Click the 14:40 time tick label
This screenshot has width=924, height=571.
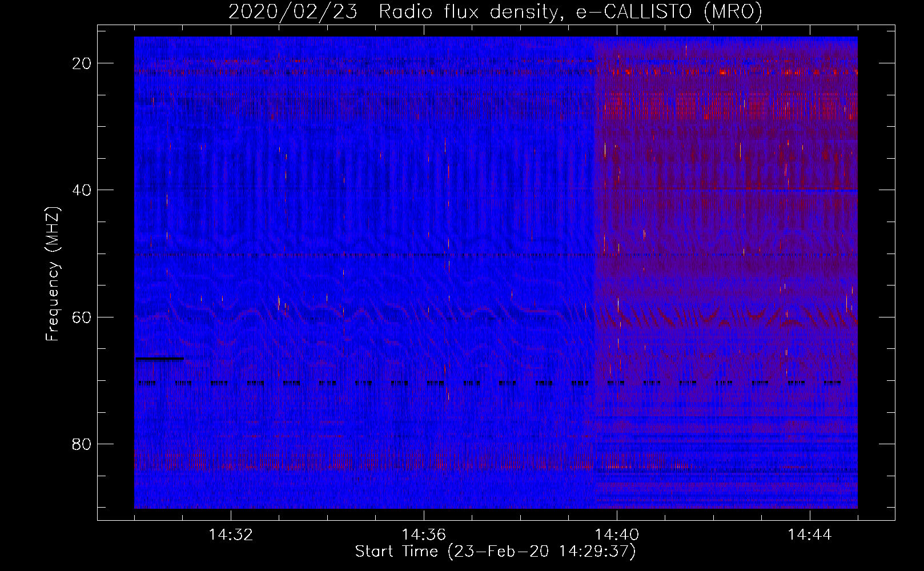(x=617, y=535)
